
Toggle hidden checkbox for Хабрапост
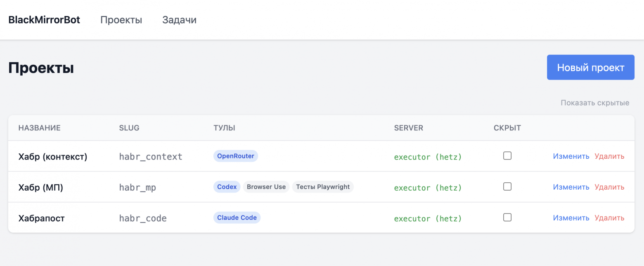click(507, 217)
